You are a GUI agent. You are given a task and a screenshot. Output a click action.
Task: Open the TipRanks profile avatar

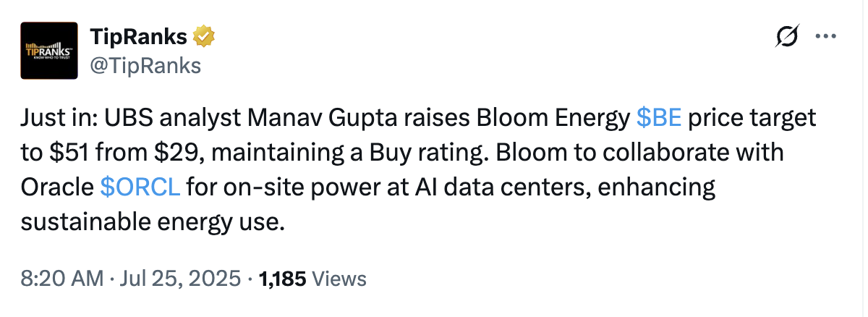click(x=49, y=50)
